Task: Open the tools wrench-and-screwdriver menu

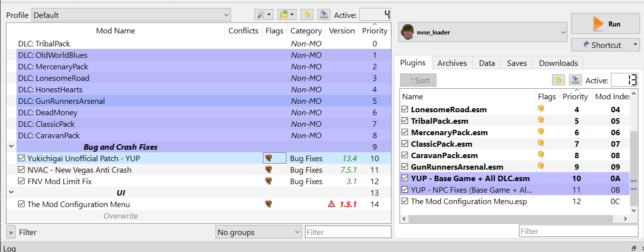Action: (264, 14)
